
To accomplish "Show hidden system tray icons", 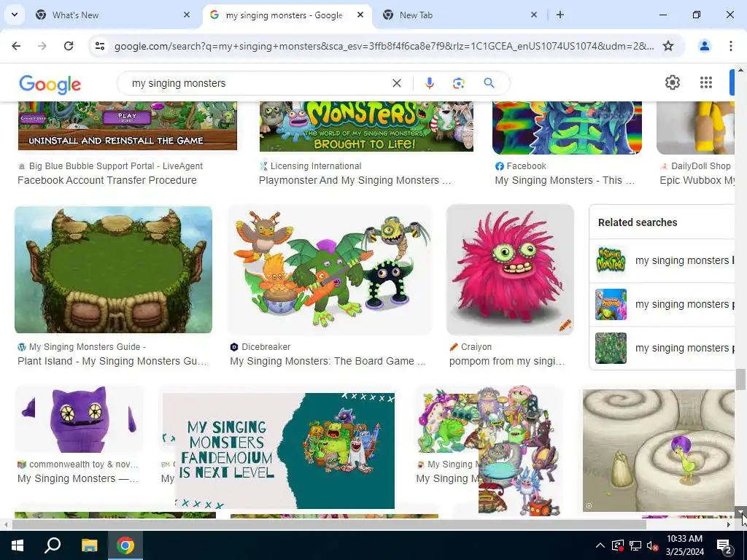I will coord(600,545).
